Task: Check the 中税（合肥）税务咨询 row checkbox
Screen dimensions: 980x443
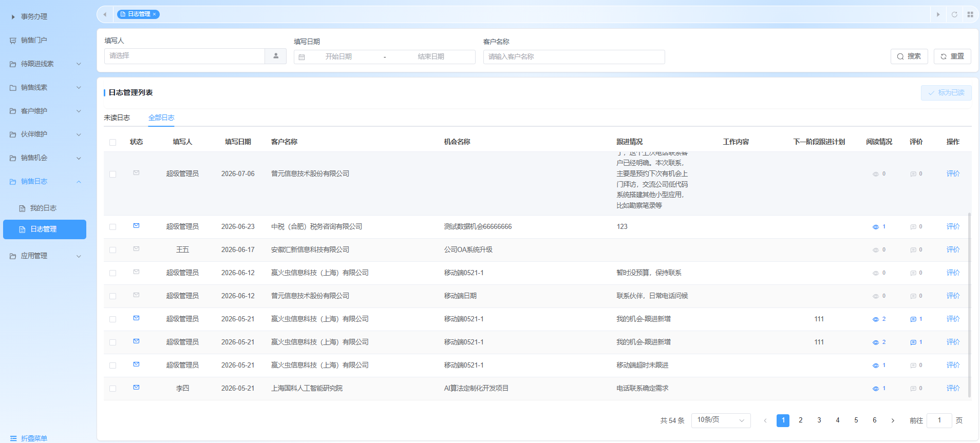Action: pos(113,227)
